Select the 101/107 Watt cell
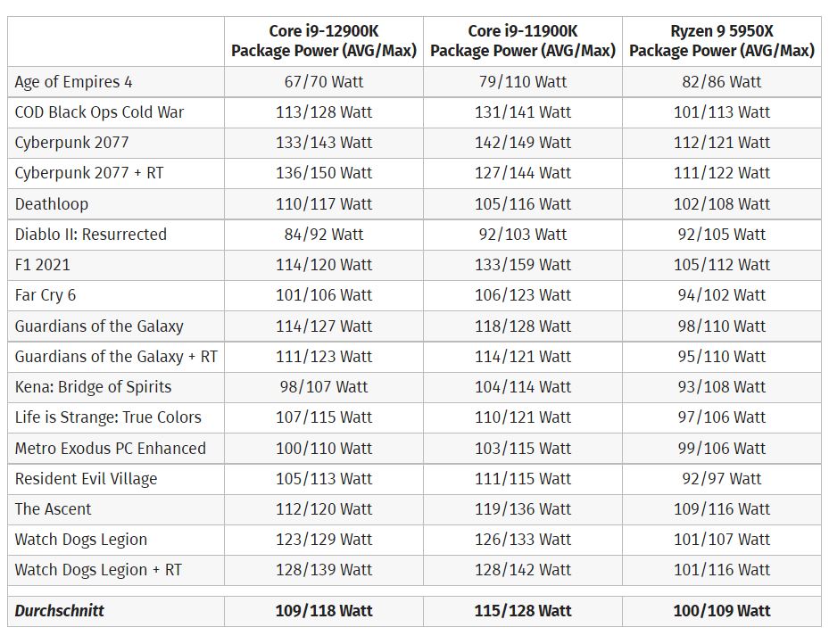The image size is (829, 644). coord(722,540)
